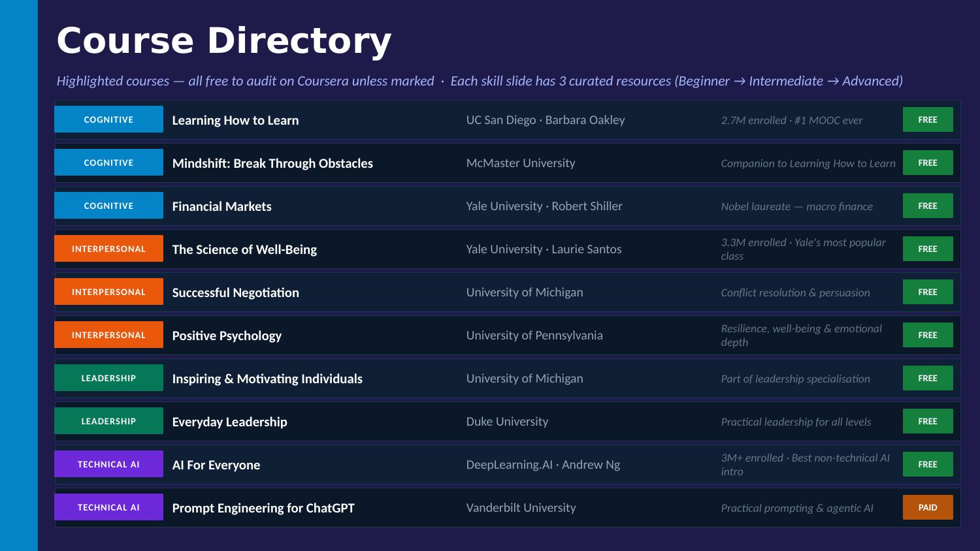
Task: Click the 2.7M enrolled · #1 MOOC ever note
Action: pyautogui.click(x=792, y=120)
